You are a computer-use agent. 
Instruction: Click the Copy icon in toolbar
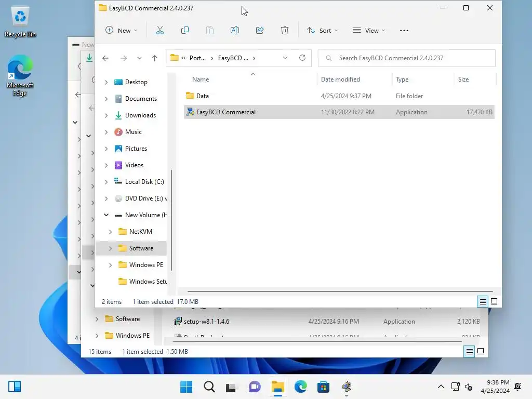pos(185,31)
